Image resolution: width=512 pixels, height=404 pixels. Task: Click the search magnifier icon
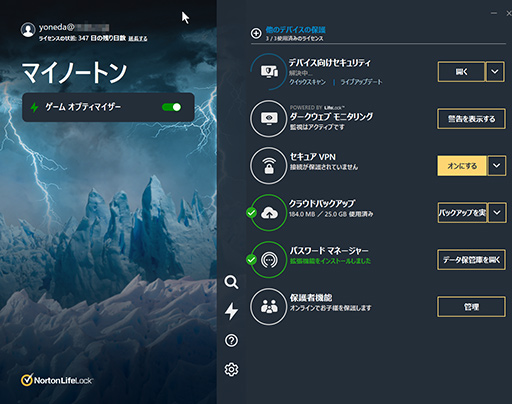click(231, 282)
